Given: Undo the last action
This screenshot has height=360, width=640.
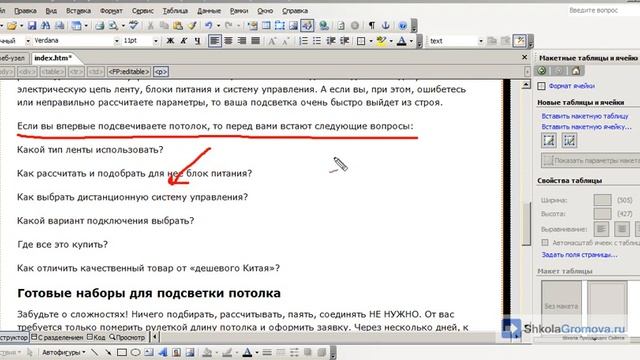Looking at the screenshot, I should (209, 26).
